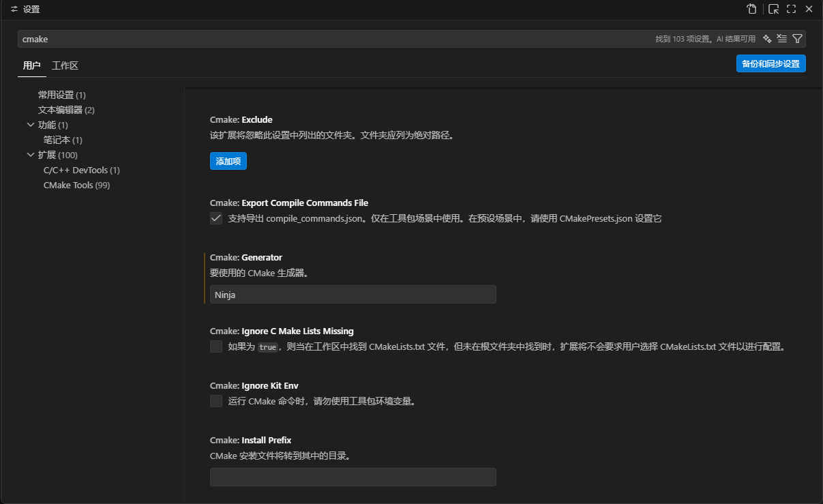Clear settings search input icon
The image size is (823, 504).
click(782, 39)
